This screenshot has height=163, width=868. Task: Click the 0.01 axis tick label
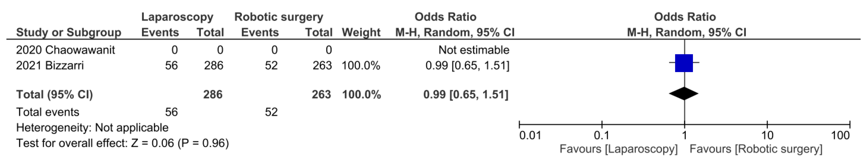(x=530, y=136)
